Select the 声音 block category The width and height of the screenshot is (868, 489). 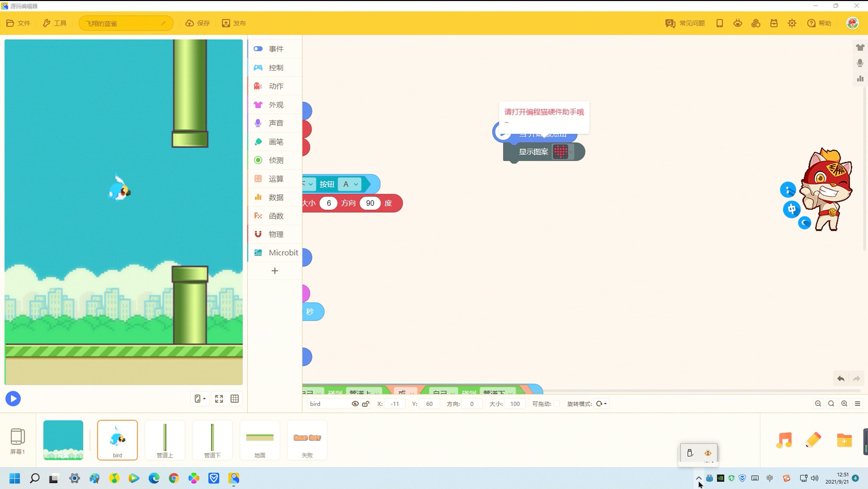275,123
